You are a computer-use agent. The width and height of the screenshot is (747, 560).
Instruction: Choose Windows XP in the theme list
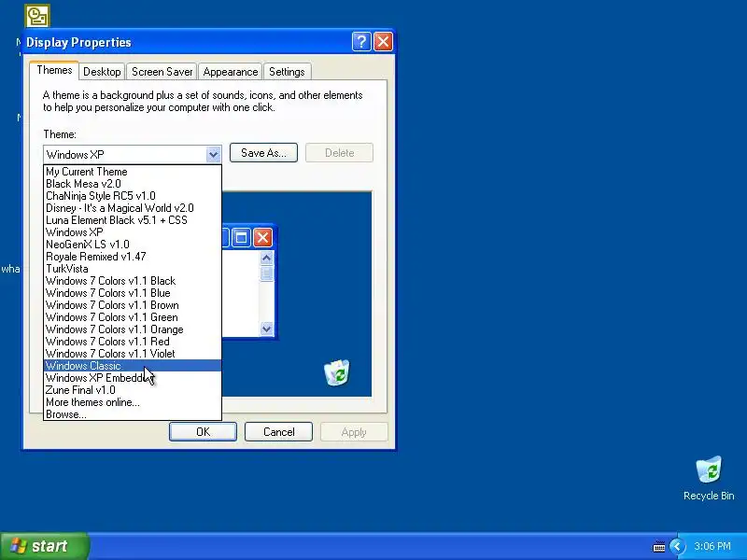[133, 232]
